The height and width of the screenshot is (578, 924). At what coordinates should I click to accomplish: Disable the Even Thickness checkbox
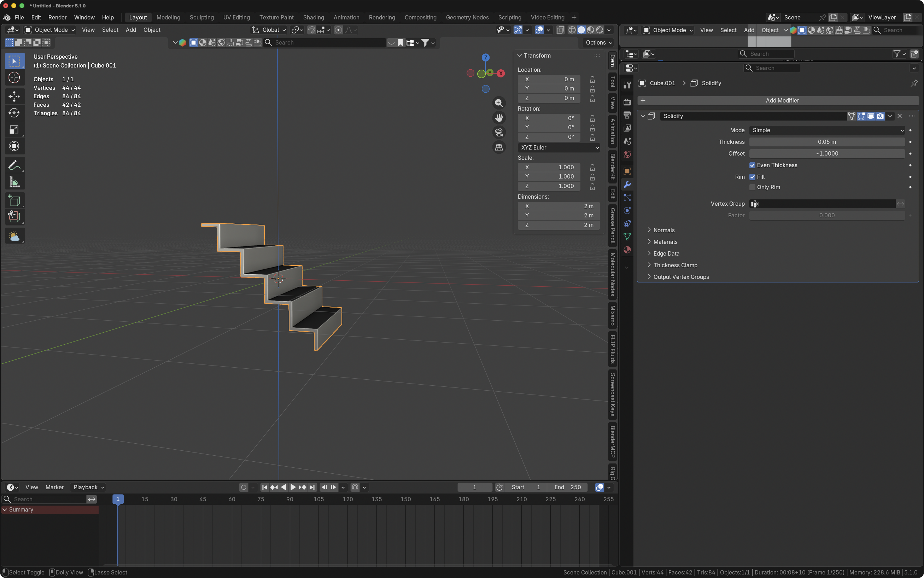(x=752, y=165)
